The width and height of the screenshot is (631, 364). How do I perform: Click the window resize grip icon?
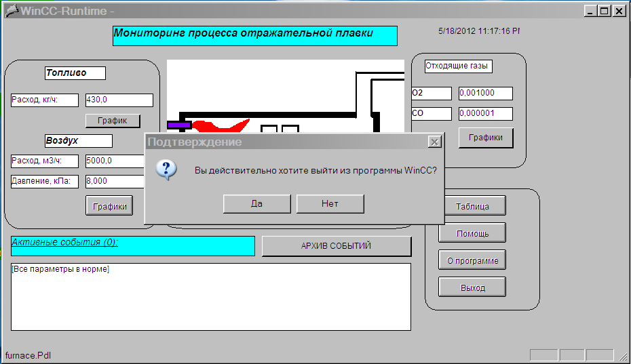point(623,356)
